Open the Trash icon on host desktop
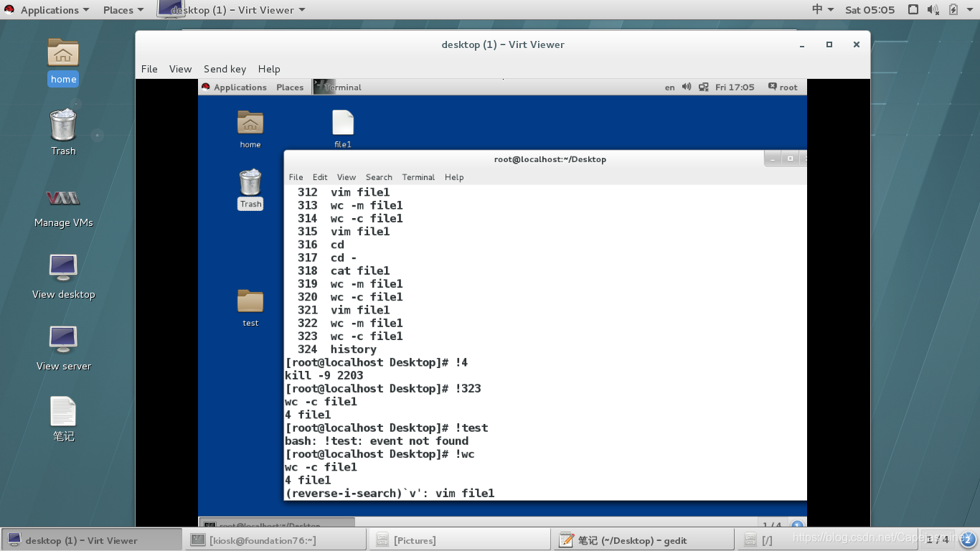The height and width of the screenshot is (551, 980). [63, 125]
